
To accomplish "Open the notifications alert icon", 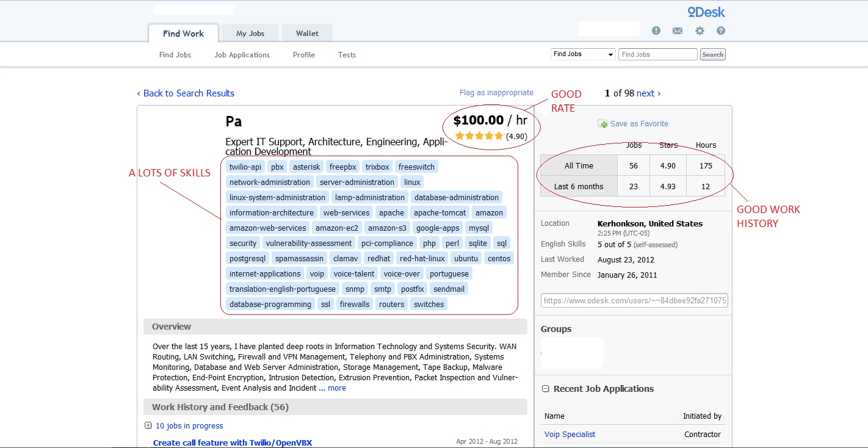I will tap(656, 31).
